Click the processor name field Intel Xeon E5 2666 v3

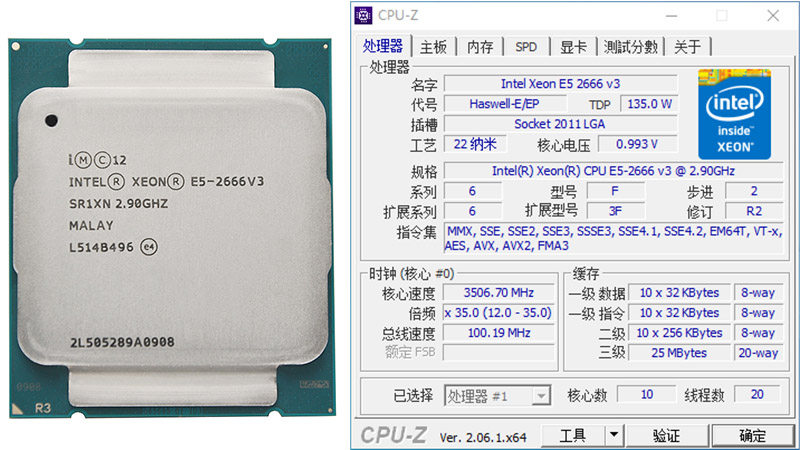click(560, 84)
